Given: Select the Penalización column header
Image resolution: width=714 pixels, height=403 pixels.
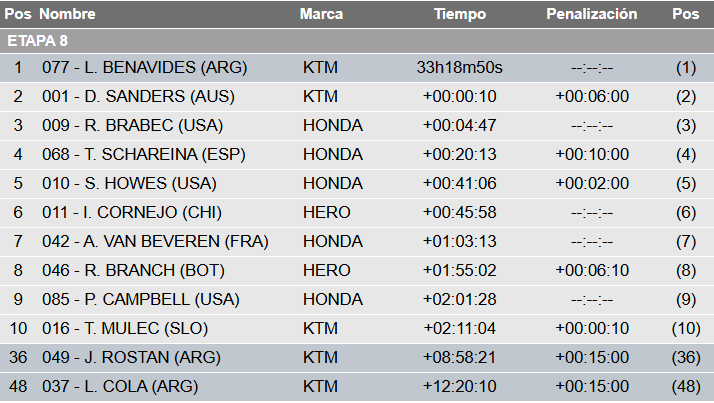Looking at the screenshot, I should click(x=592, y=15).
